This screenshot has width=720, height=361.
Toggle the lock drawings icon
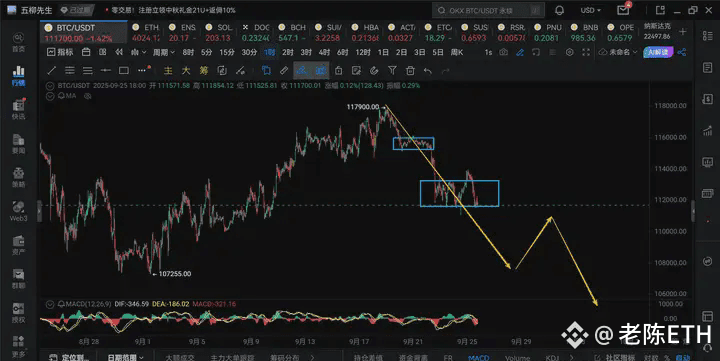pyautogui.click(x=338, y=70)
